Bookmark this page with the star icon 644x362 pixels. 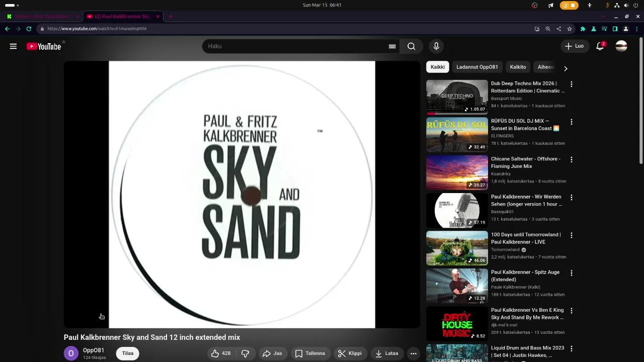[570, 29]
